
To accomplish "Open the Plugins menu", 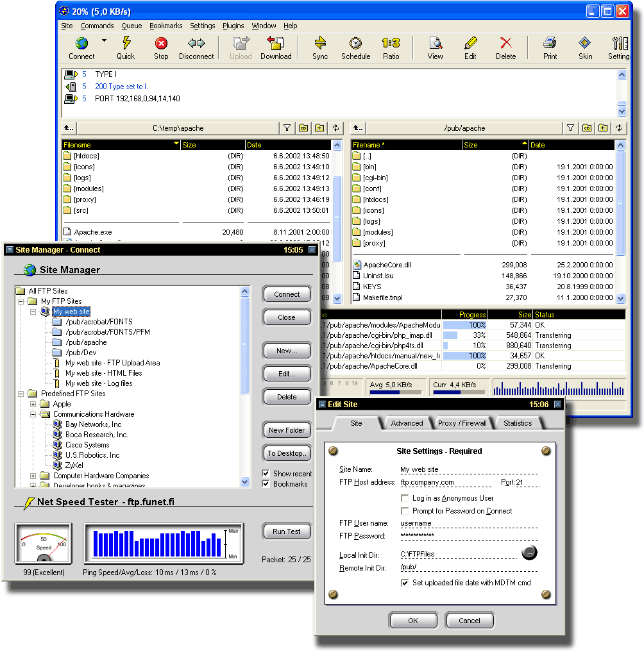I will (233, 26).
